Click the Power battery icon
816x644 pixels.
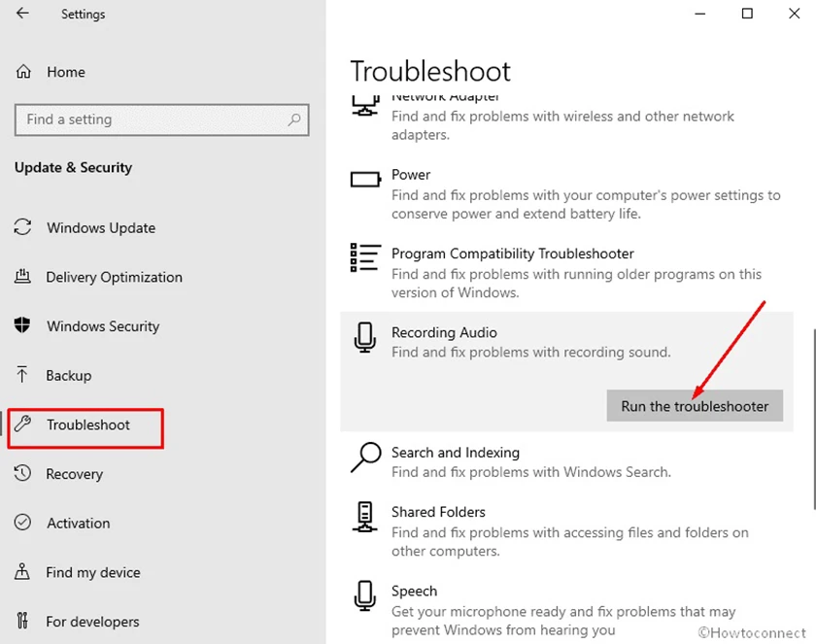point(365,180)
